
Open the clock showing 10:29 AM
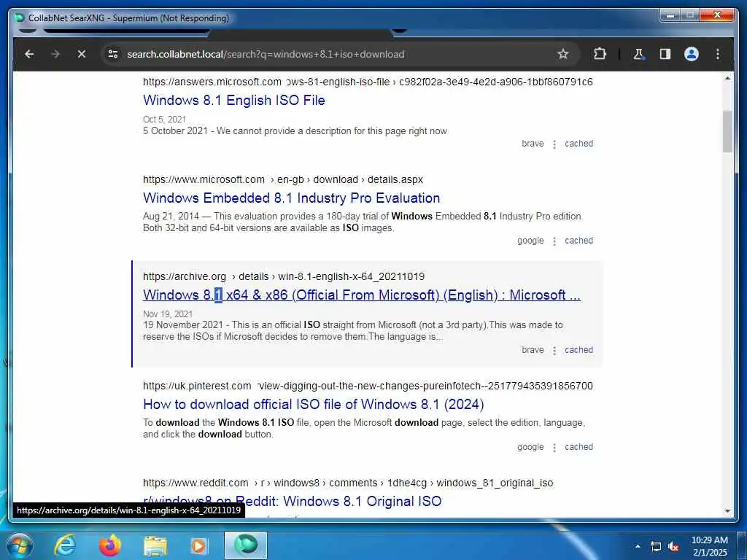click(709, 546)
